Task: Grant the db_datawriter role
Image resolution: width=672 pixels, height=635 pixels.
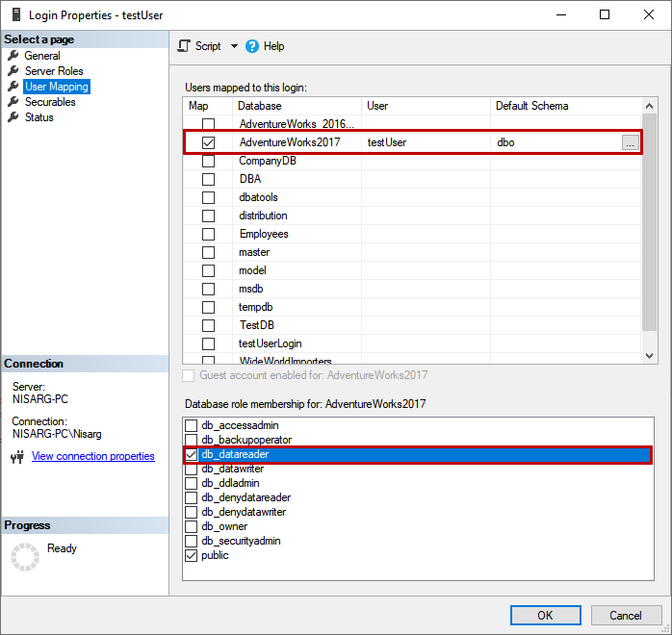Action: pos(192,469)
